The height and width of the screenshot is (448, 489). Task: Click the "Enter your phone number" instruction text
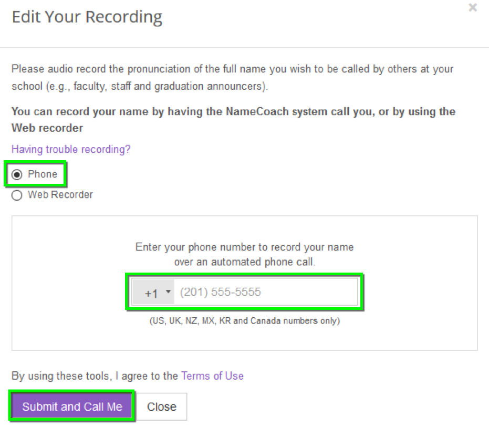(245, 247)
